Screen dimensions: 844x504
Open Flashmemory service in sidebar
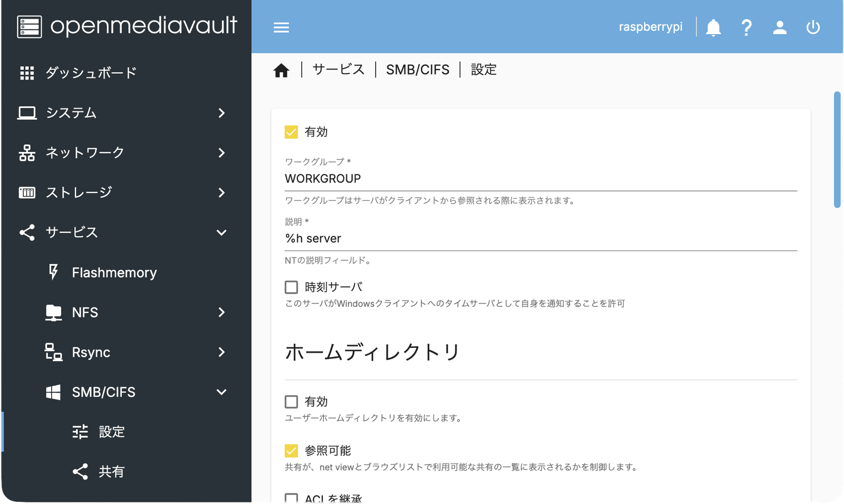(x=114, y=273)
